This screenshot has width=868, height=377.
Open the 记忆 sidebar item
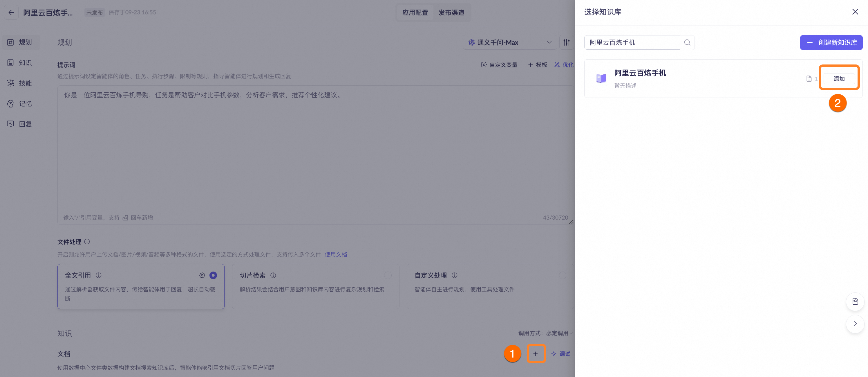[21, 103]
